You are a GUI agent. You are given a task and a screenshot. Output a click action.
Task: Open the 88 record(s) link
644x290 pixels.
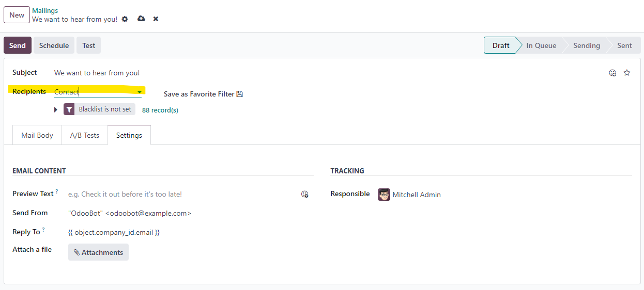pyautogui.click(x=160, y=110)
